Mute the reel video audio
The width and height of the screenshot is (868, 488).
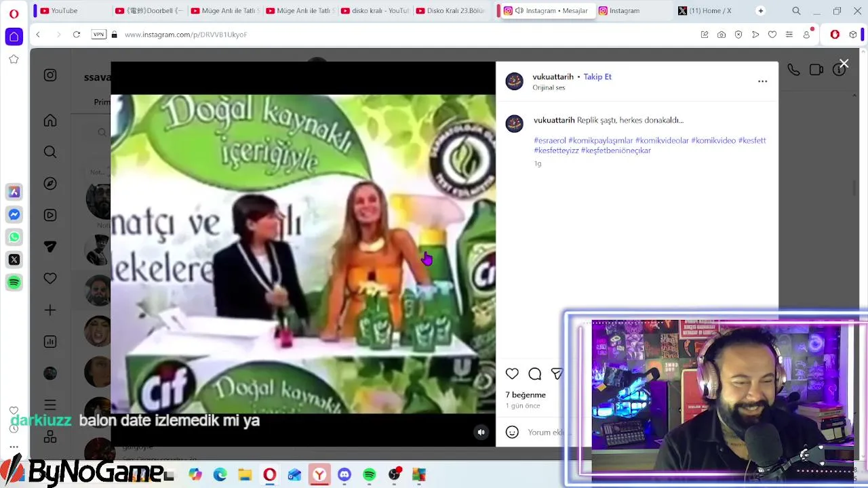click(481, 432)
